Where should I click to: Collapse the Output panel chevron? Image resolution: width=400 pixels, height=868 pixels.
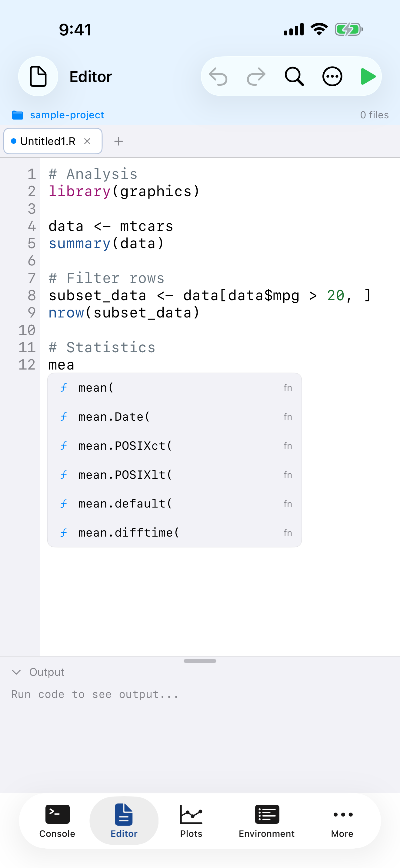17,672
